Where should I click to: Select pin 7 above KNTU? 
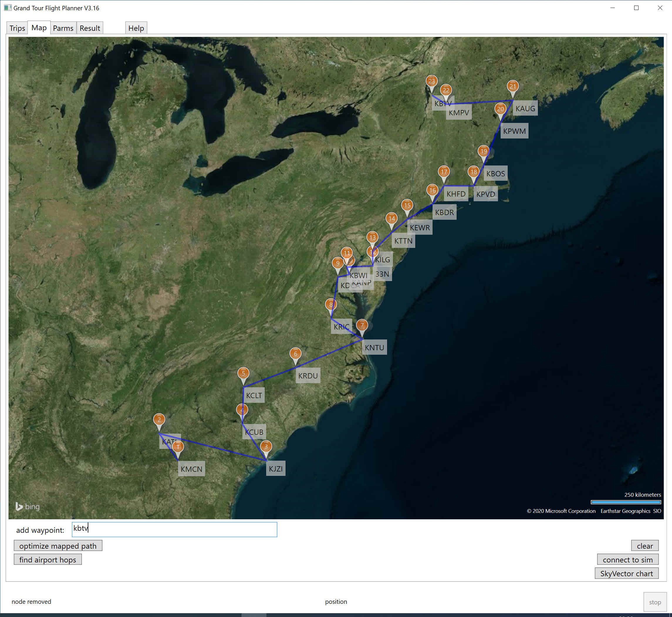tap(362, 325)
